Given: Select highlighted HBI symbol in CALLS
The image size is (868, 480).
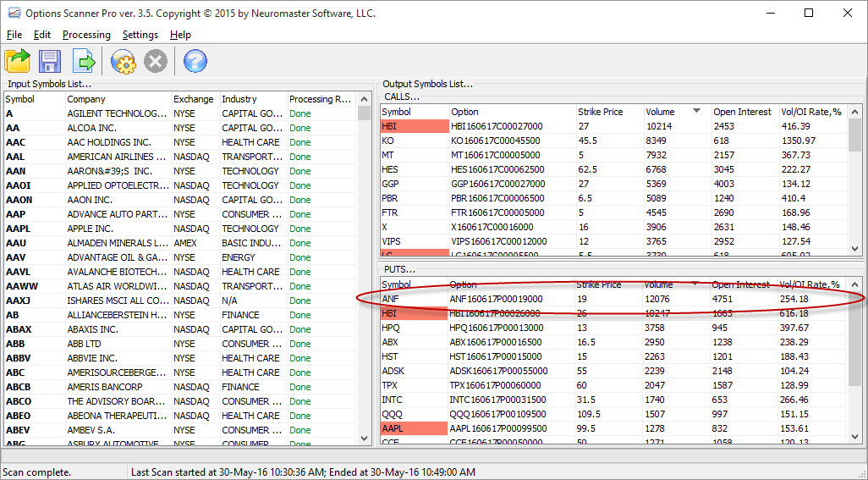Looking at the screenshot, I should (415, 126).
